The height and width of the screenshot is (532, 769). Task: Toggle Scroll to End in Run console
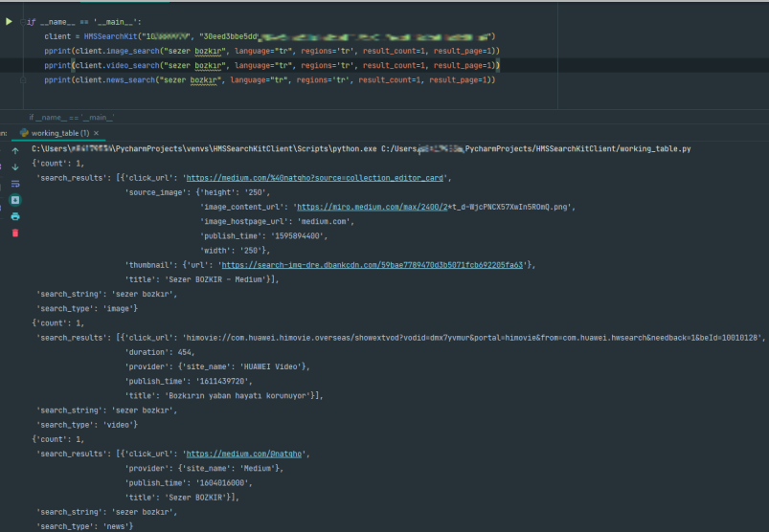coord(15,200)
